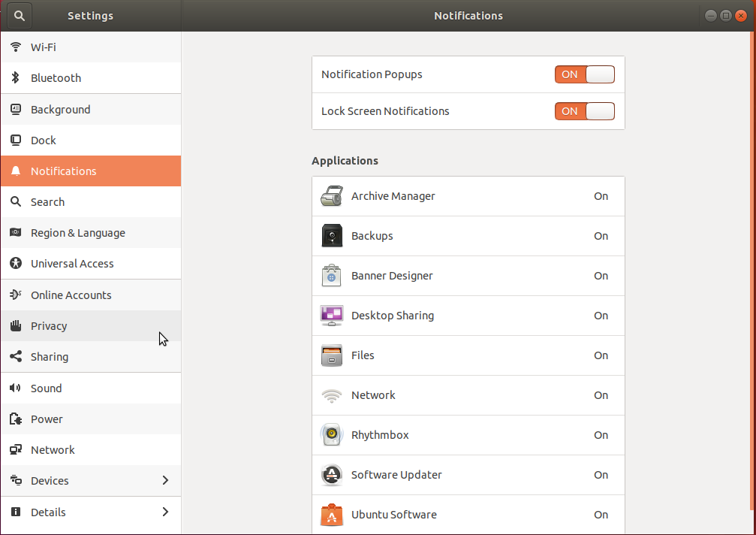Open the Wi-Fi settings panel

[91, 47]
